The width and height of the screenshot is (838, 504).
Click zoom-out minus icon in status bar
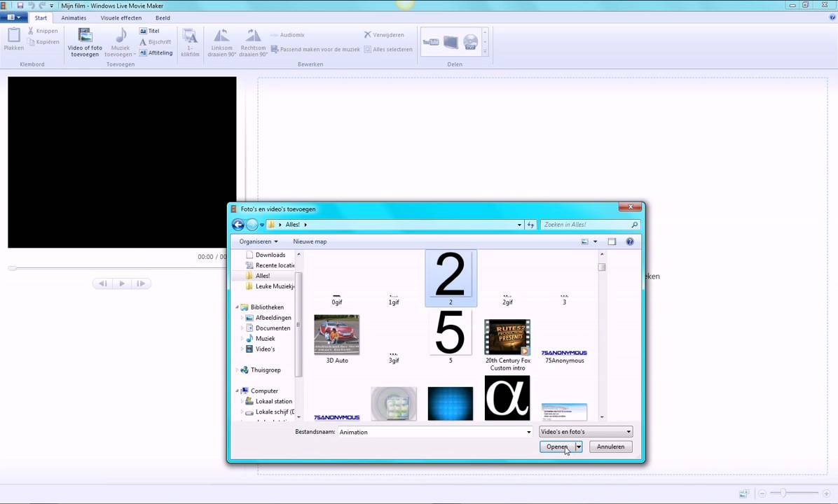pyautogui.click(x=762, y=494)
